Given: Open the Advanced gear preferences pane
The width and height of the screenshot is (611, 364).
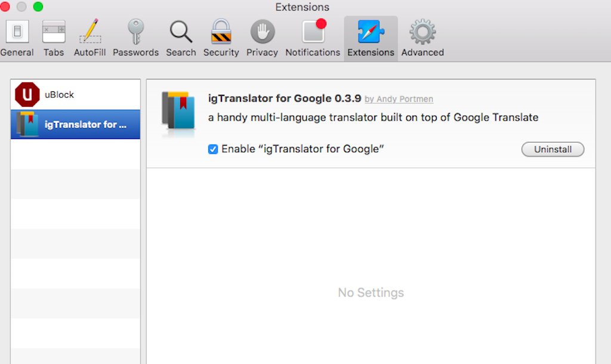Looking at the screenshot, I should coord(422,38).
